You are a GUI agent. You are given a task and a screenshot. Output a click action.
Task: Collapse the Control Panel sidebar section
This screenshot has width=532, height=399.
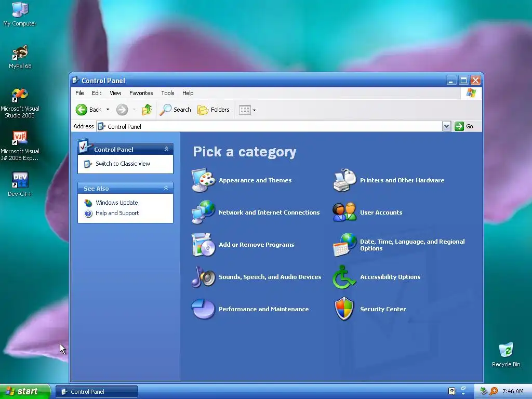pos(166,149)
